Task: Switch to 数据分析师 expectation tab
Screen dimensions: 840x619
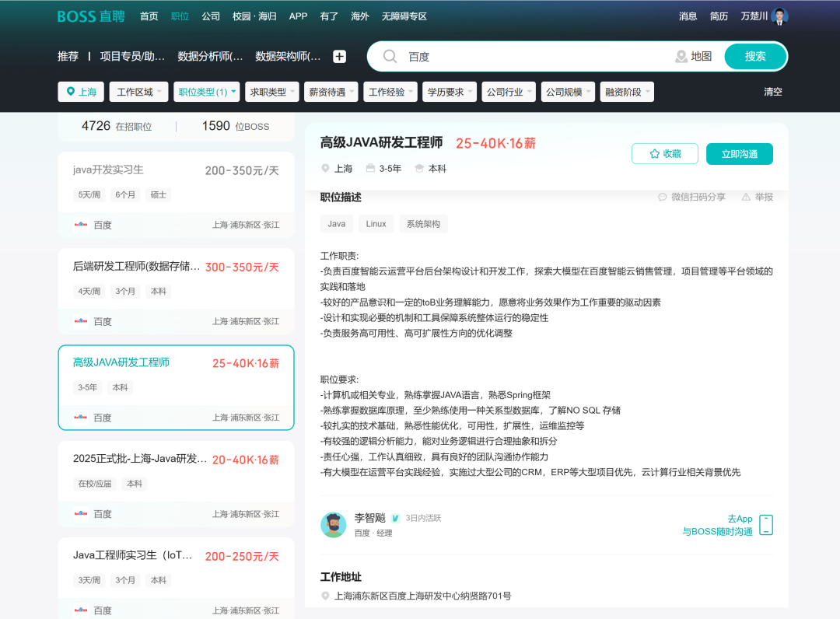Action: tap(210, 56)
